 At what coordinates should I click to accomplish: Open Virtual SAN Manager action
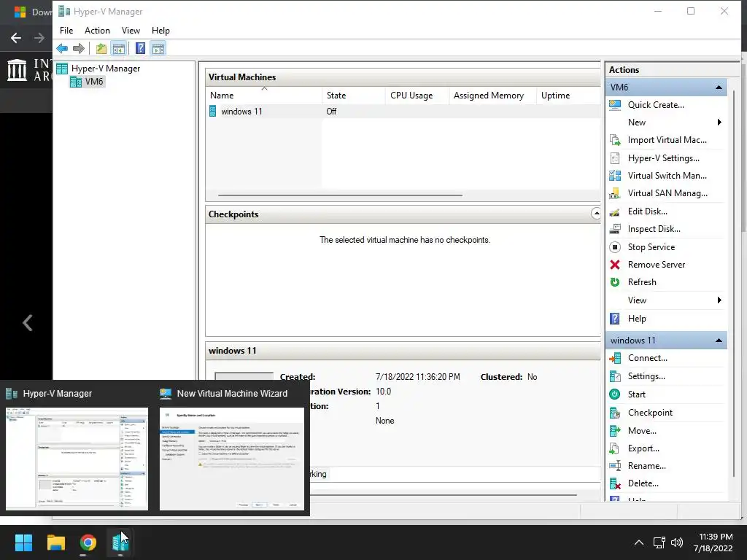(x=666, y=193)
